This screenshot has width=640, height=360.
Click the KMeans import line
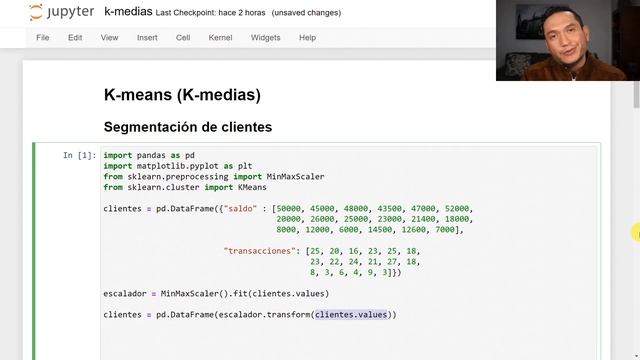[185, 187]
